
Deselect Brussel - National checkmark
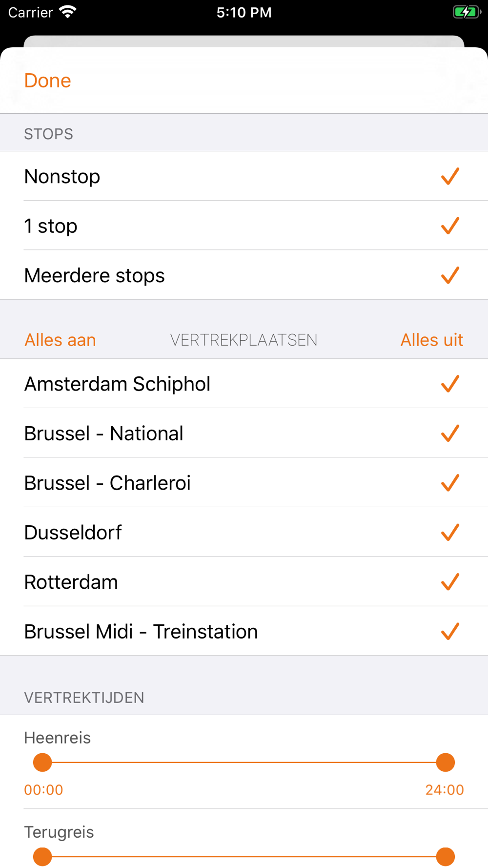(450, 434)
